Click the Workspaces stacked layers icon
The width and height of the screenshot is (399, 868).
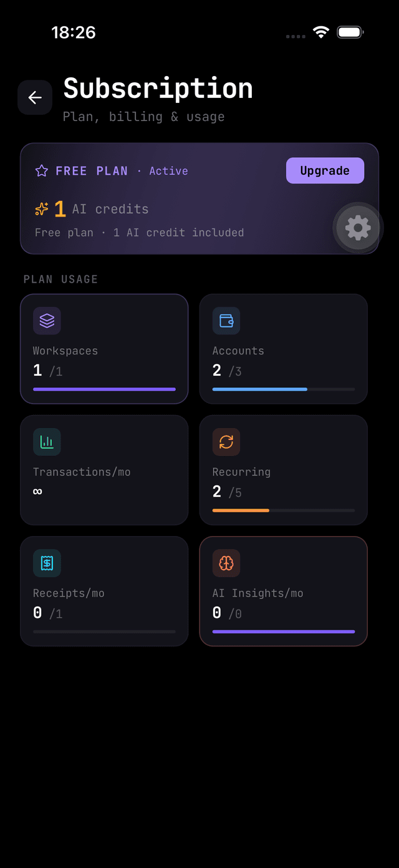(47, 321)
